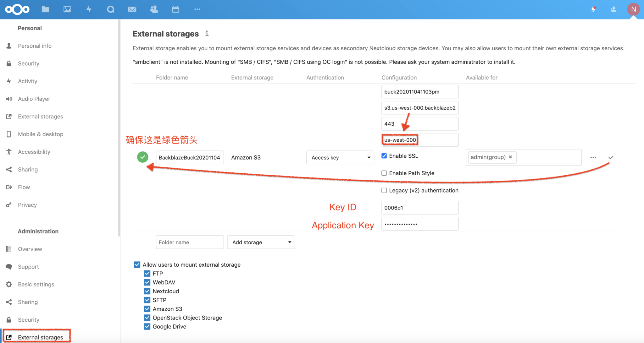
Task: Open the Talk chat icon
Action: [110, 9]
